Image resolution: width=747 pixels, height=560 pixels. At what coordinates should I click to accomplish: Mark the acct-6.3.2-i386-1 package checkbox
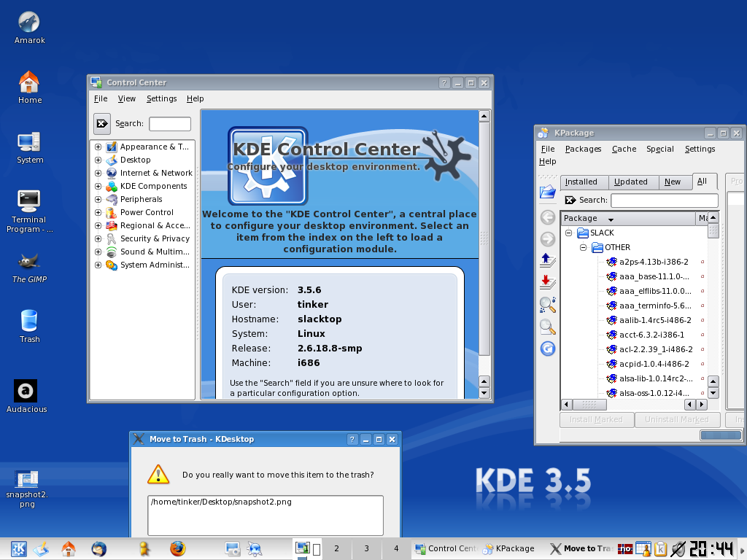703,335
